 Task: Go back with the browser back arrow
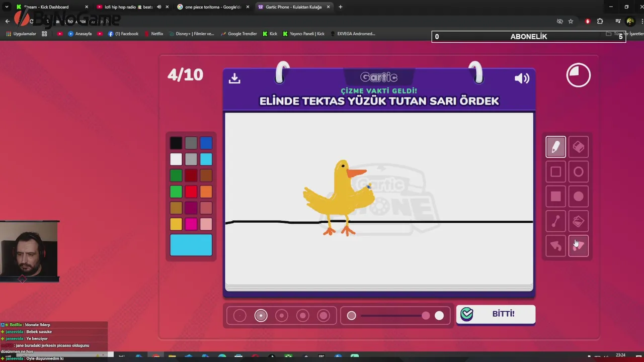7,21
